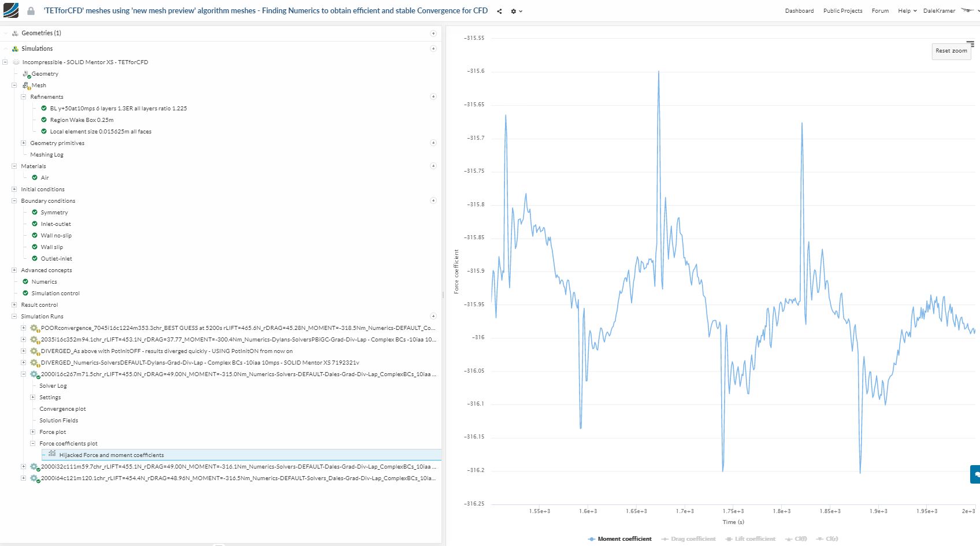
Task: Open the Forum link
Action: (x=880, y=11)
